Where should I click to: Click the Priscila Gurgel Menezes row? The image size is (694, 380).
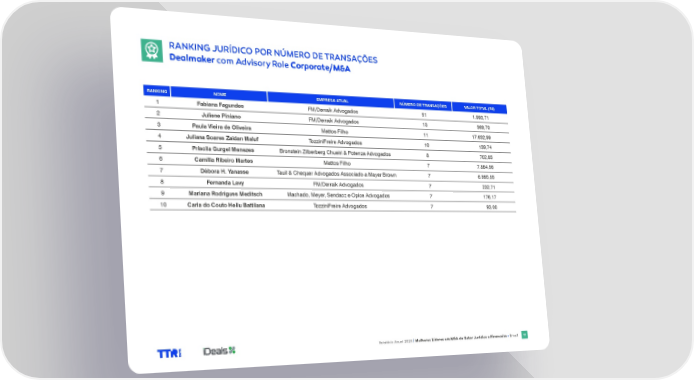[329, 152]
